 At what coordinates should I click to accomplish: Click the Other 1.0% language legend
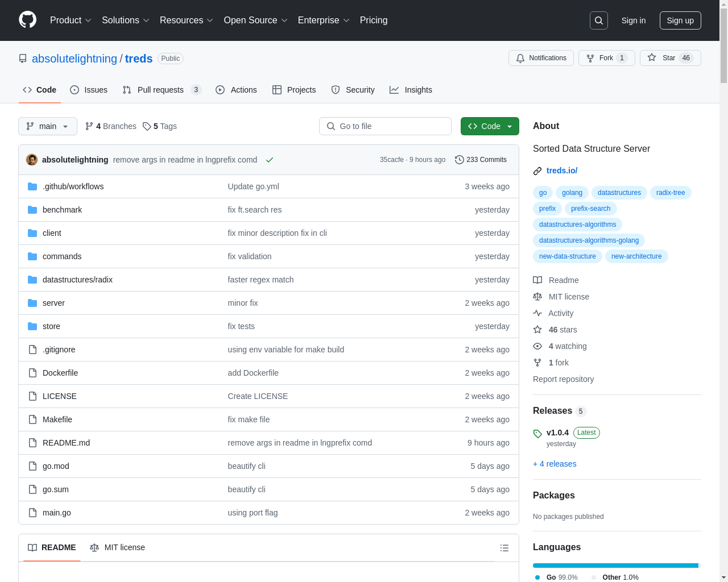pos(615,577)
